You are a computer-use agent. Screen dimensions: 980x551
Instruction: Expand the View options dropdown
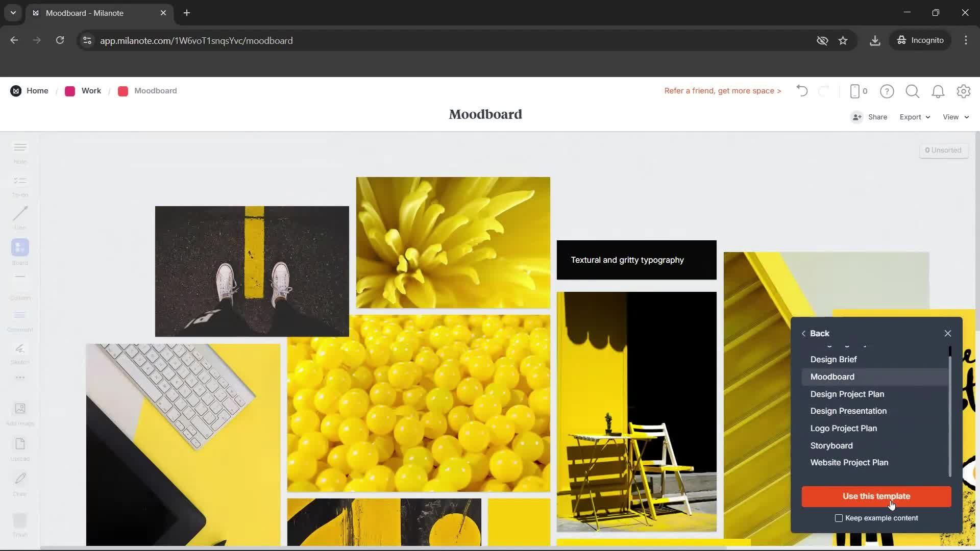tap(954, 117)
